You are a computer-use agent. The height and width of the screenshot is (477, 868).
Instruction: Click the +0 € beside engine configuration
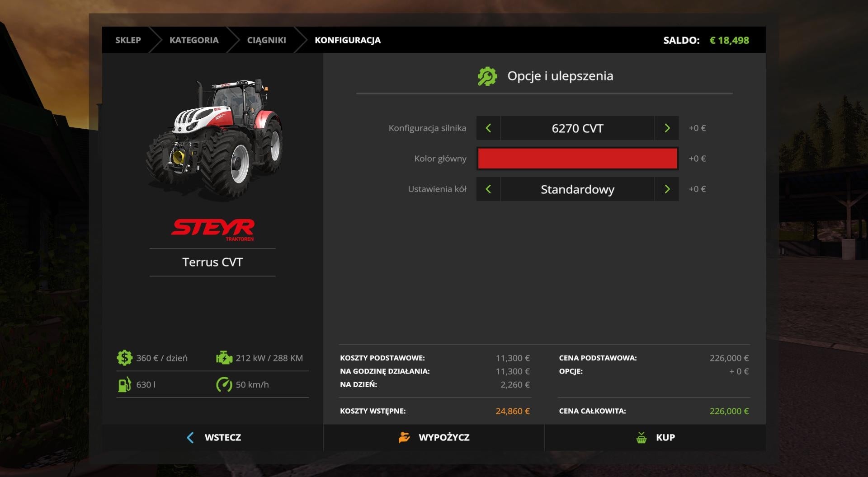(x=697, y=128)
